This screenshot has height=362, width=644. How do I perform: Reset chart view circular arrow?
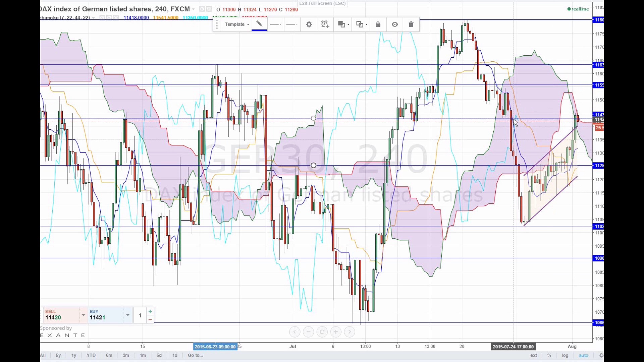tap(322, 332)
